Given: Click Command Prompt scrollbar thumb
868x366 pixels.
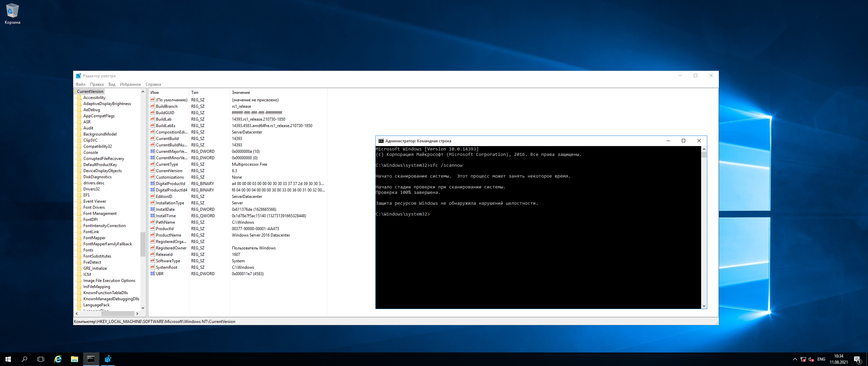Looking at the screenshot, I should [x=704, y=155].
